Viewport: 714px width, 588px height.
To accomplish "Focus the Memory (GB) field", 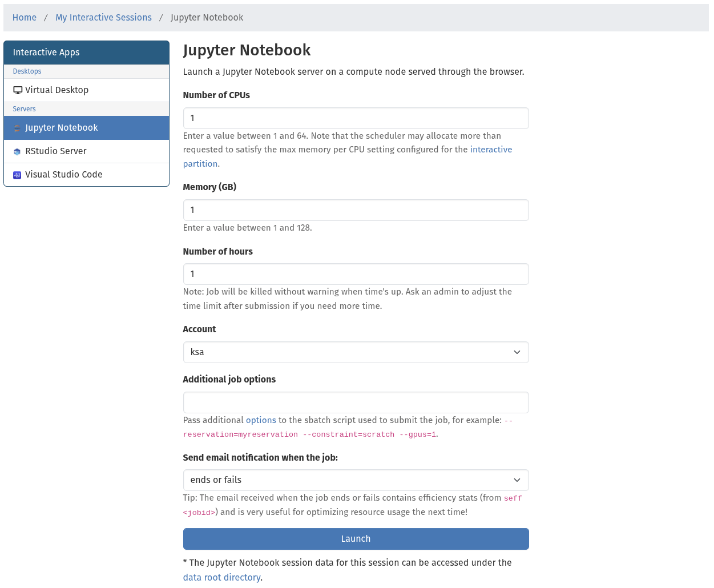I will click(356, 210).
